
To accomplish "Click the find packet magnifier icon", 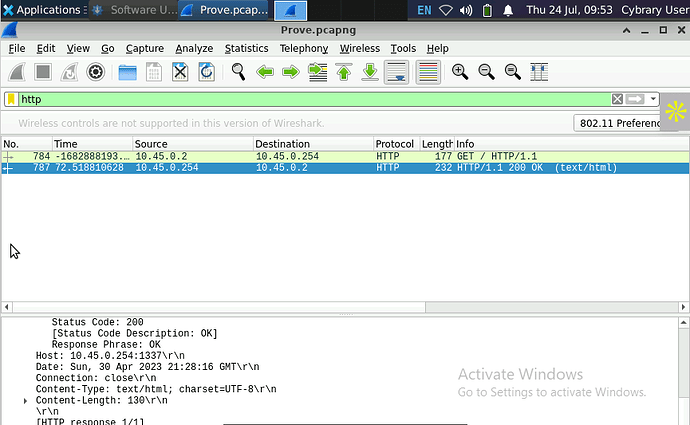I will [x=239, y=72].
